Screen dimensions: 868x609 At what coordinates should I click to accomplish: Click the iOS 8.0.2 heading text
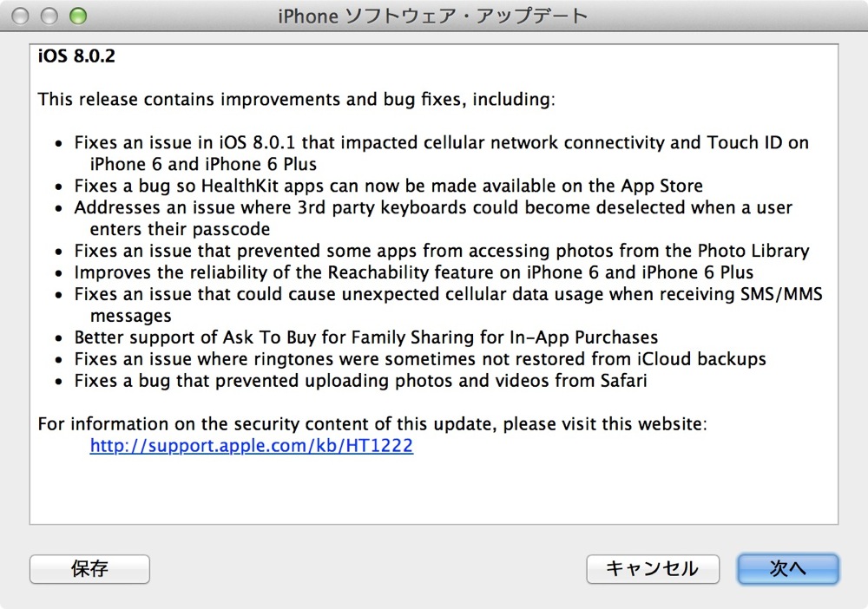point(76,56)
